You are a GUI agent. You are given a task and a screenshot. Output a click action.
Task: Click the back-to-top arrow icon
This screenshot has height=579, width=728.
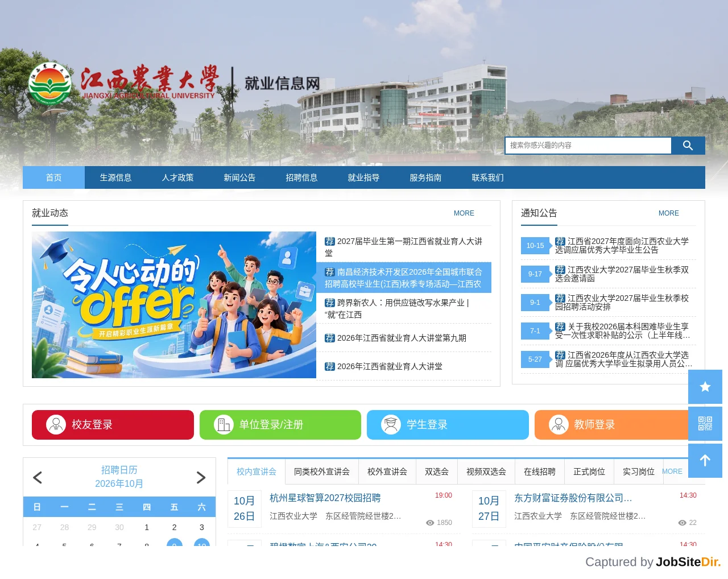point(705,461)
